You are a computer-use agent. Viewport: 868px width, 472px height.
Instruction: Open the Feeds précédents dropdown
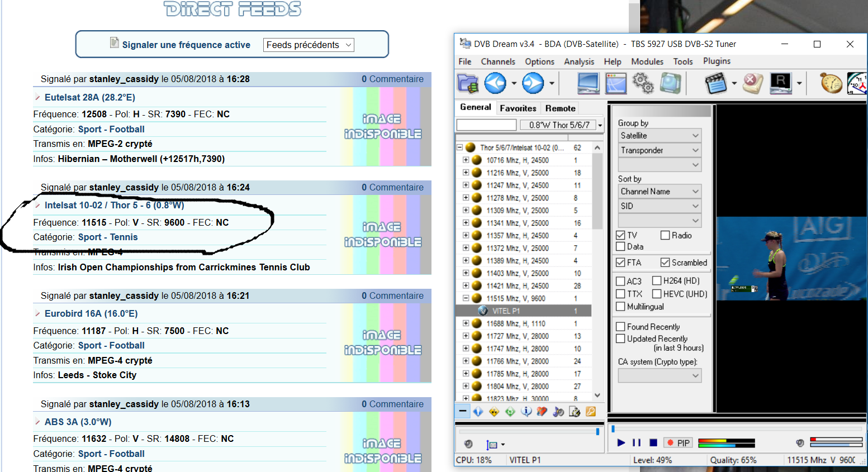(x=309, y=45)
